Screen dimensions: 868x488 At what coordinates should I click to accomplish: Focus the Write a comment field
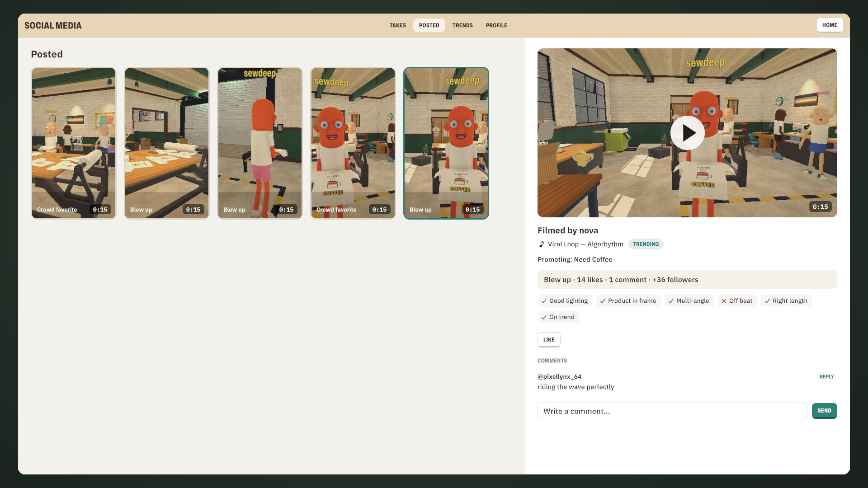click(x=672, y=411)
